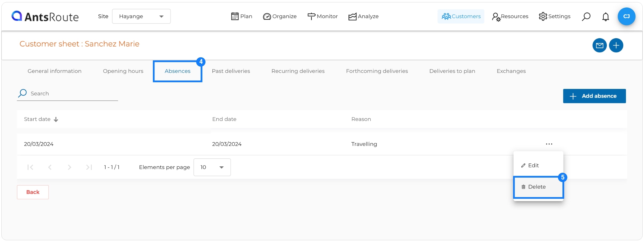Switch to Past deliveries tab

231,71
